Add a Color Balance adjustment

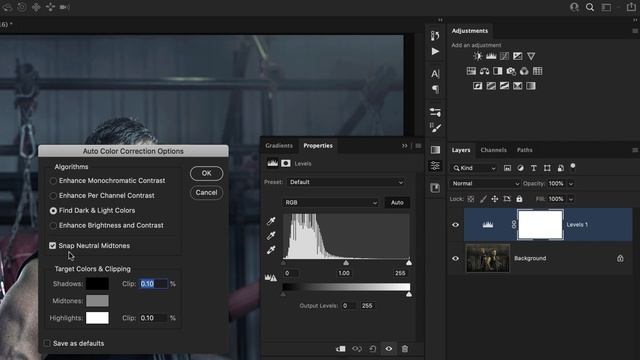point(484,71)
